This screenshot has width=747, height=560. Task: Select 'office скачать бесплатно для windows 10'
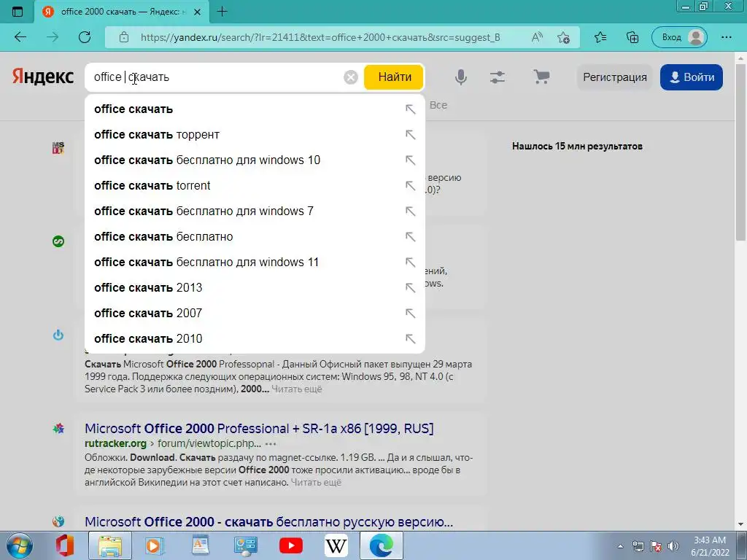(255, 160)
